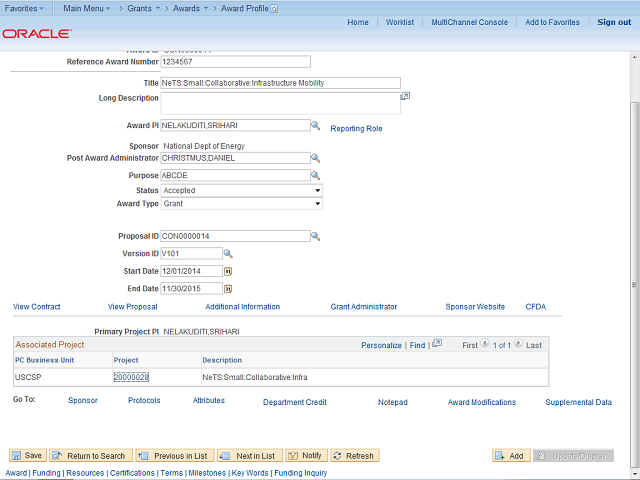
Task: Click the Purpose field lookup icon
Action: tap(315, 175)
